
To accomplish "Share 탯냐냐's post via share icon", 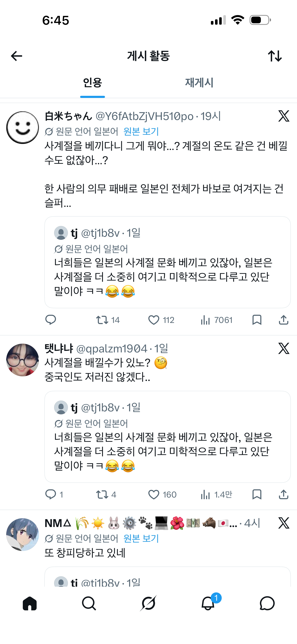I will click(283, 495).
